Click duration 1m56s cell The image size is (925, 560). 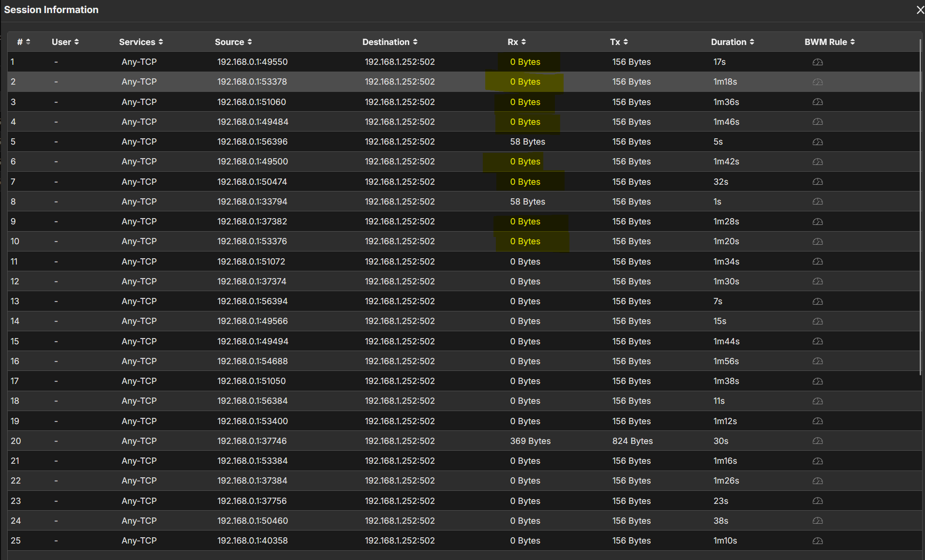[x=726, y=361]
